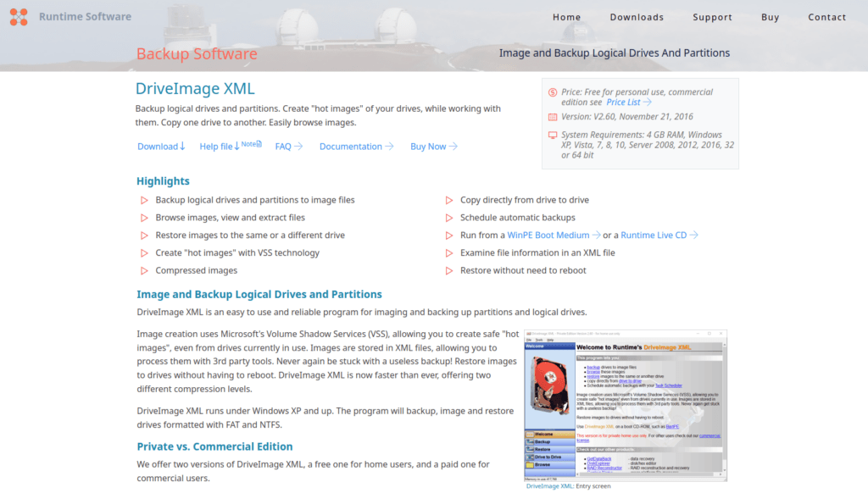Screen dimensions: 868x493
Task: Click the bullet arrow beside Restore without need to reboot
Action: [449, 270]
